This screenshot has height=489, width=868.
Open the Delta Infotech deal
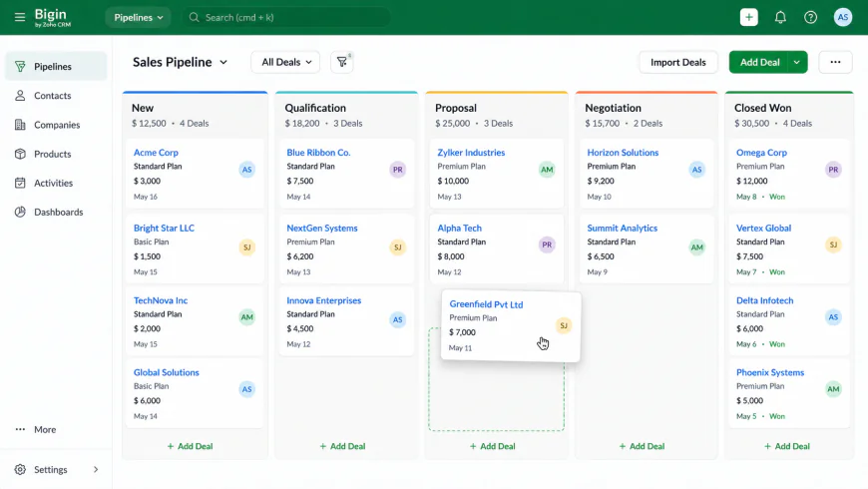coord(764,300)
